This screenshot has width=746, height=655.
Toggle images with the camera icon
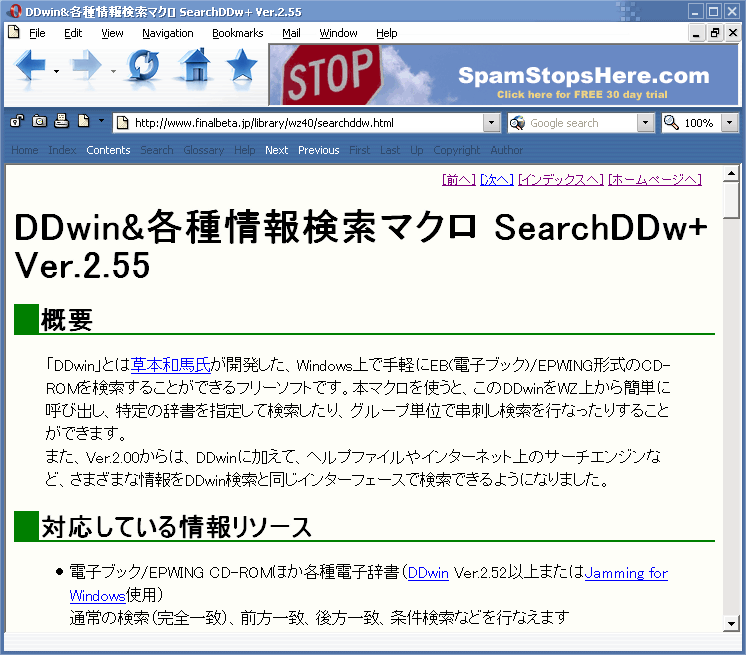(x=39, y=122)
